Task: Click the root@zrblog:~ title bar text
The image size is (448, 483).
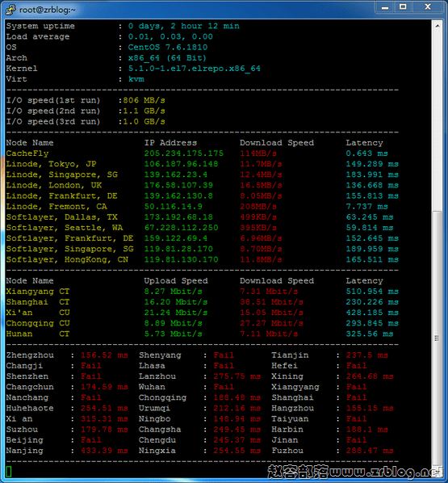Action: (48, 10)
